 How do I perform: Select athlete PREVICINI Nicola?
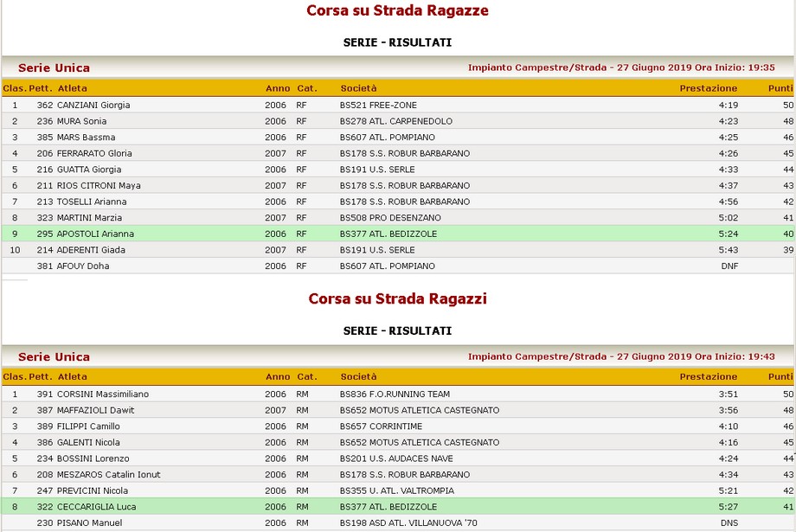click(x=93, y=490)
